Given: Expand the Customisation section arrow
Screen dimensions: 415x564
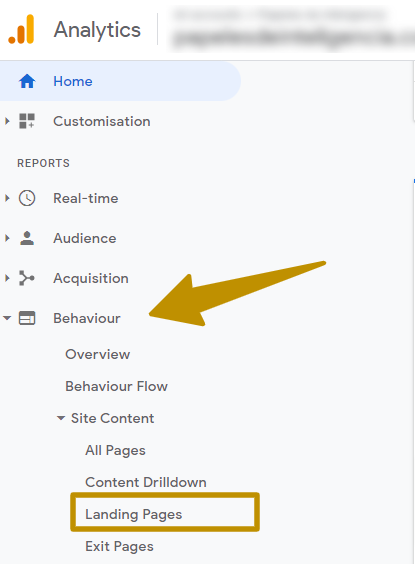Looking at the screenshot, I should coord(7,121).
